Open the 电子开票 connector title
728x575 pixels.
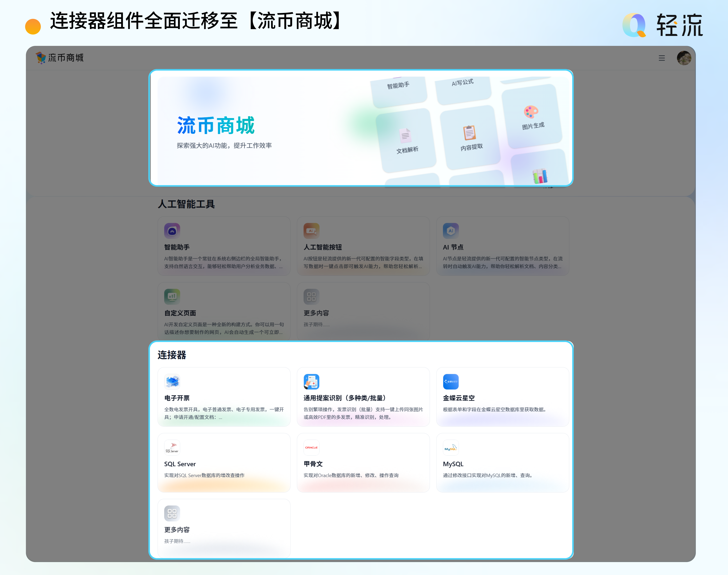(x=177, y=398)
